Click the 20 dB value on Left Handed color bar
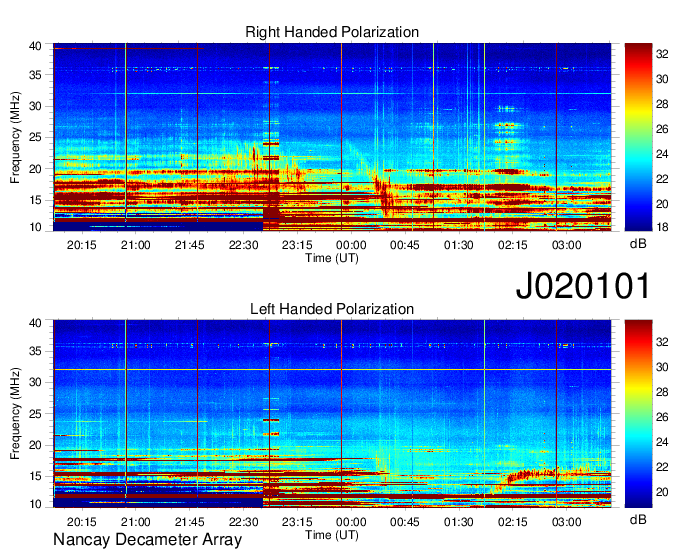The height and width of the screenshot is (552, 680). click(x=662, y=492)
